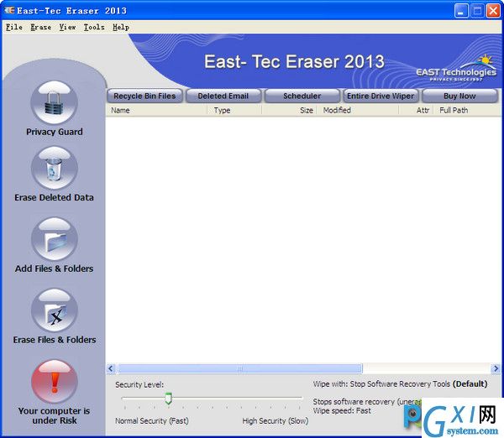Minimize the East-Tec Eraser window
The width and height of the screenshot is (504, 438).
[460, 11]
